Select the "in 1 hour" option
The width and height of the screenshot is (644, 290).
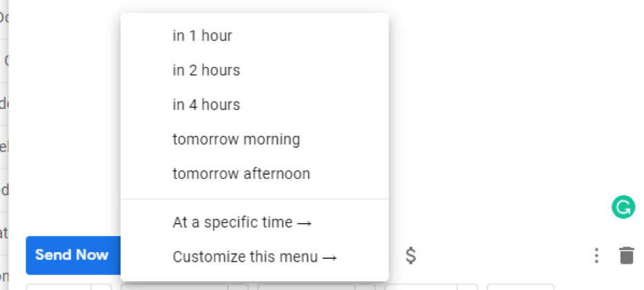[202, 36]
